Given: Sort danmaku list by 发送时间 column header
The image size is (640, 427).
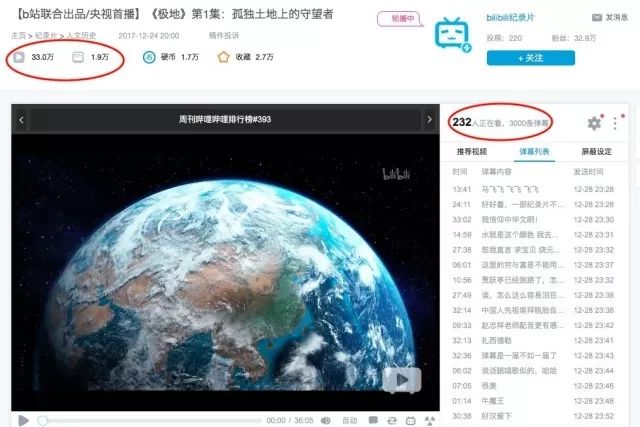Looking at the screenshot, I should 588,172.
